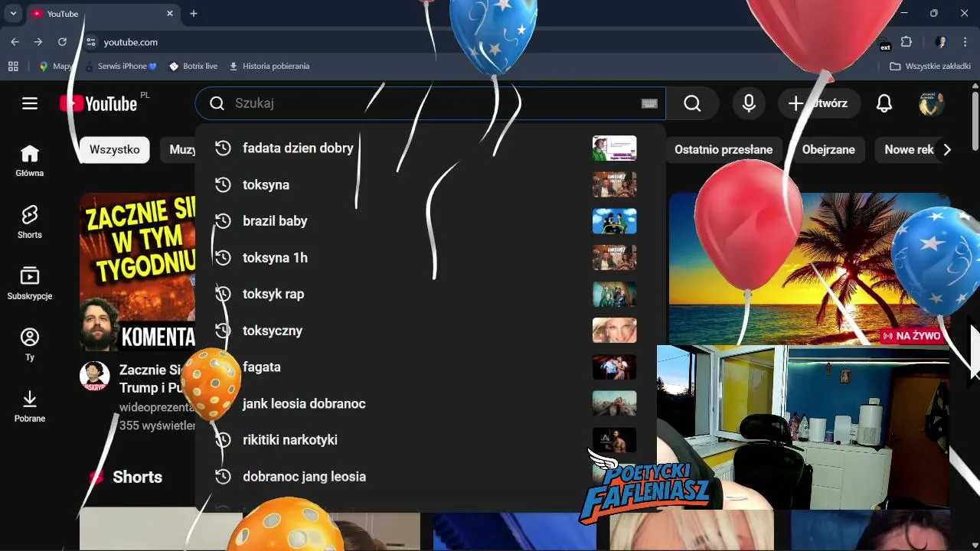
Task: Open Shorts in sidebar
Action: point(30,222)
